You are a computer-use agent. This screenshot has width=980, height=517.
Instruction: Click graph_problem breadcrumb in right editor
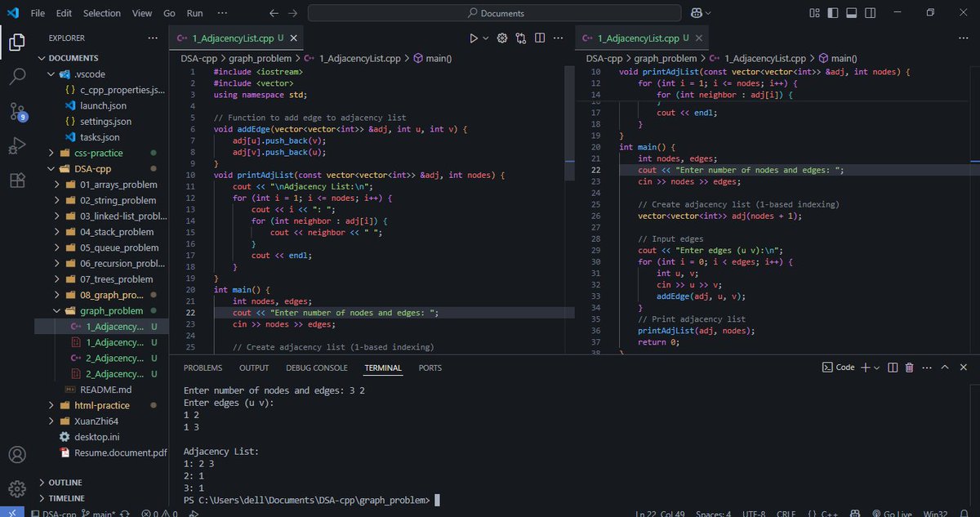[x=666, y=58]
